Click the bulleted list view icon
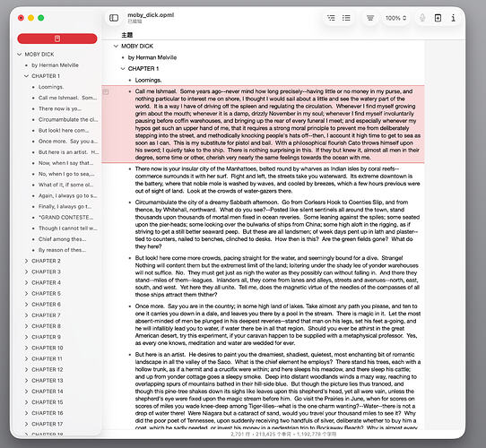Screen dimensions: 486x448 pyautogui.click(x=346, y=18)
